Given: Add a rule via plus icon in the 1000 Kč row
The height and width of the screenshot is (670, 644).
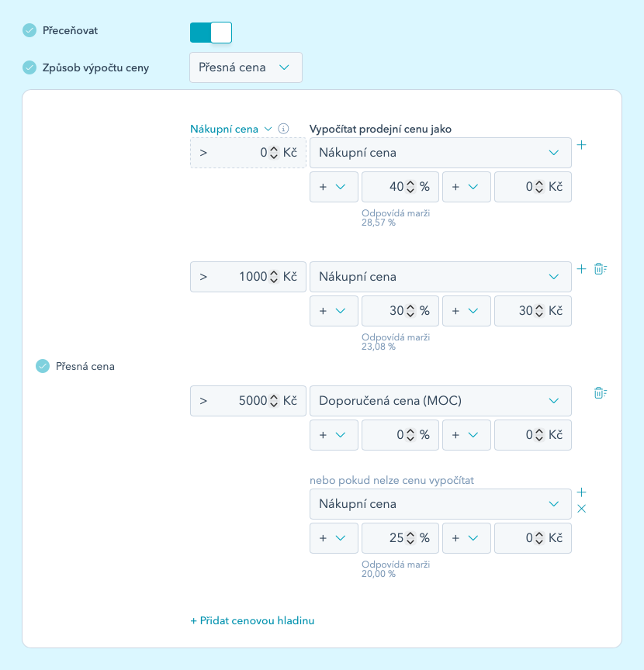Looking at the screenshot, I should (582, 269).
